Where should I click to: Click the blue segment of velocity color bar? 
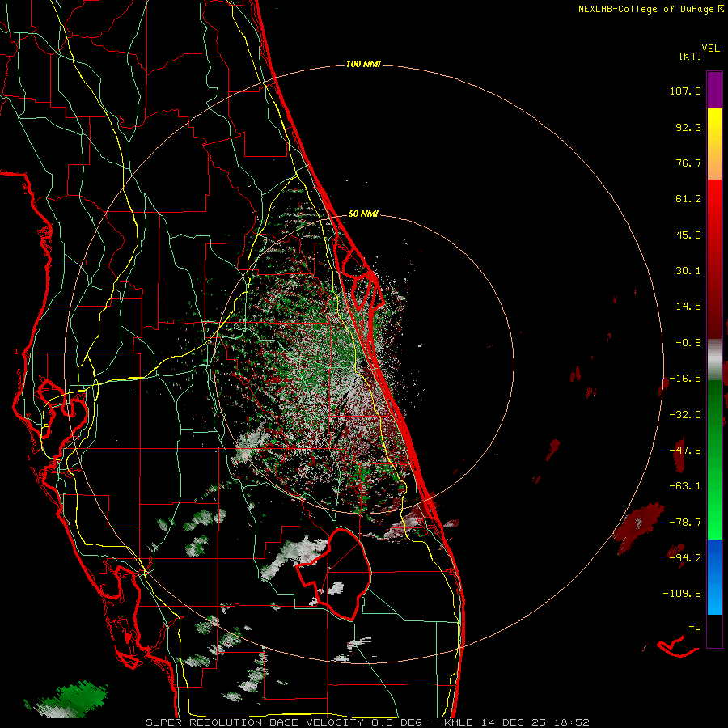tap(714, 577)
